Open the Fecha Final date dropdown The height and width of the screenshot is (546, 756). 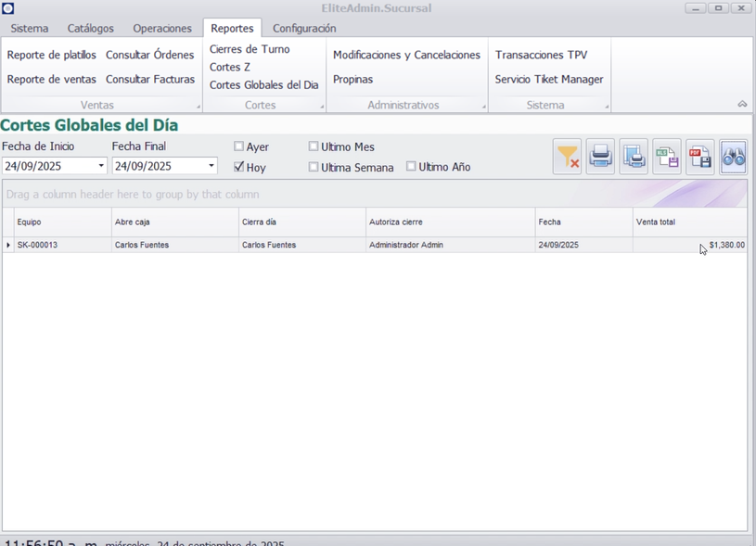[211, 167]
